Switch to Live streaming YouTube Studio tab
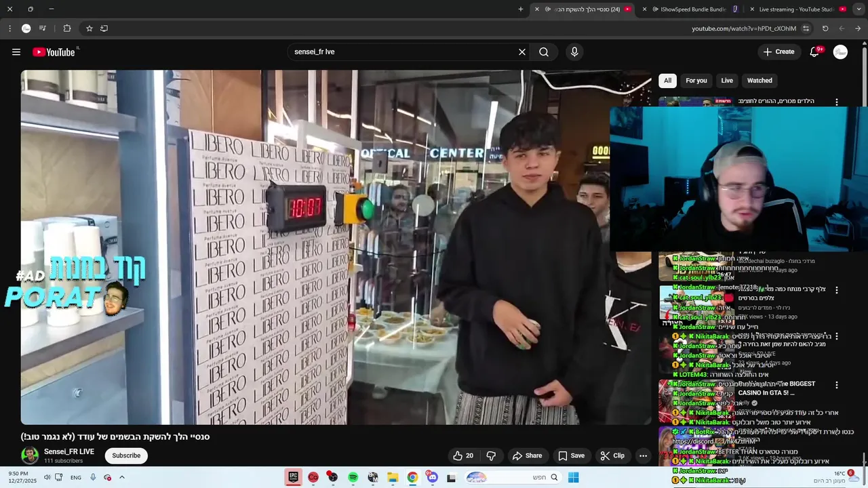The height and width of the screenshot is (488, 868). click(797, 9)
